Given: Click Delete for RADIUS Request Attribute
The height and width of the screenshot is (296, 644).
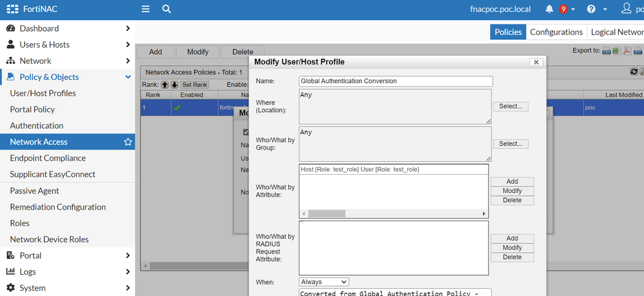Looking at the screenshot, I should [x=512, y=257].
